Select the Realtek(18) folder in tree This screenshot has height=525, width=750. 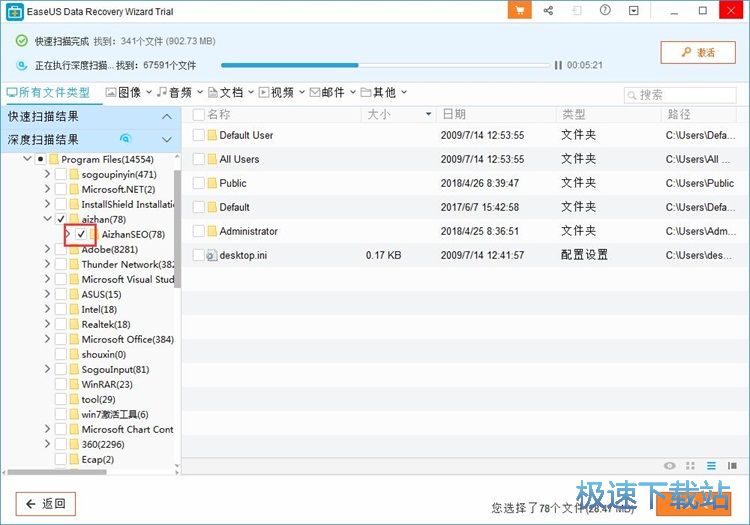click(106, 324)
